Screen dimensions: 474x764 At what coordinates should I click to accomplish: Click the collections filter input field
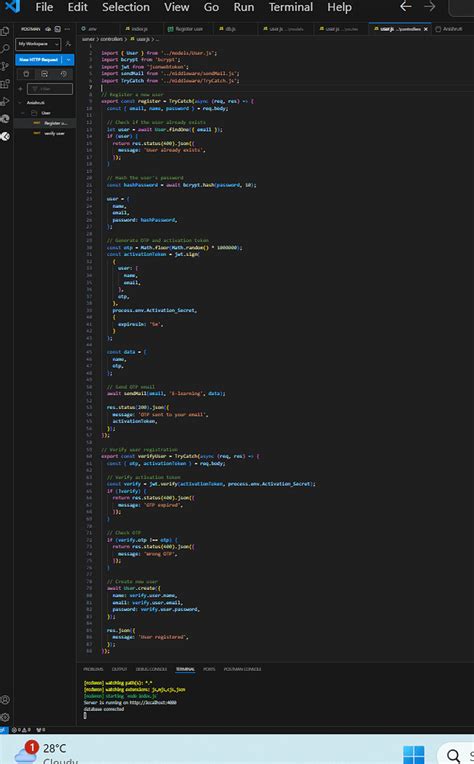click(50, 89)
